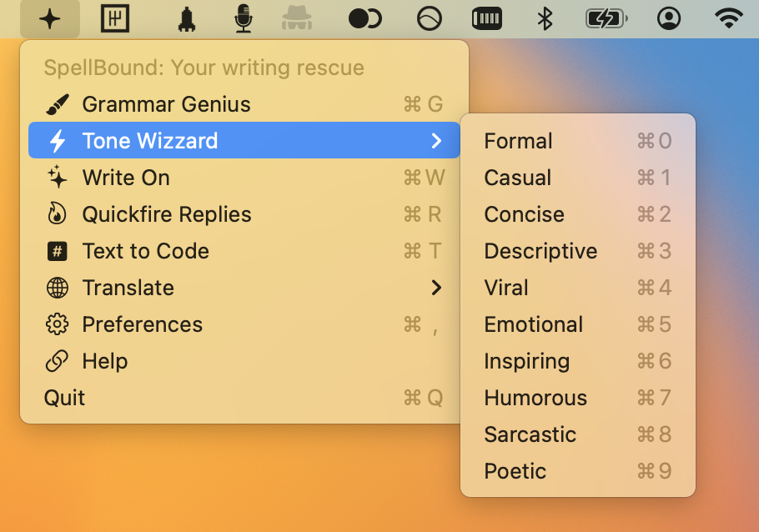Click the user account menu bar icon

click(x=668, y=19)
